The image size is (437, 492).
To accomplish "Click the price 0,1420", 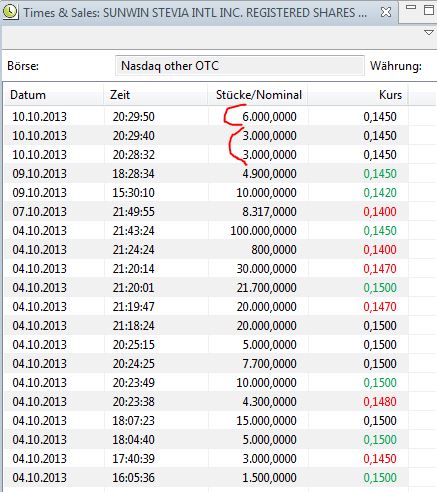I will pyautogui.click(x=380, y=193).
